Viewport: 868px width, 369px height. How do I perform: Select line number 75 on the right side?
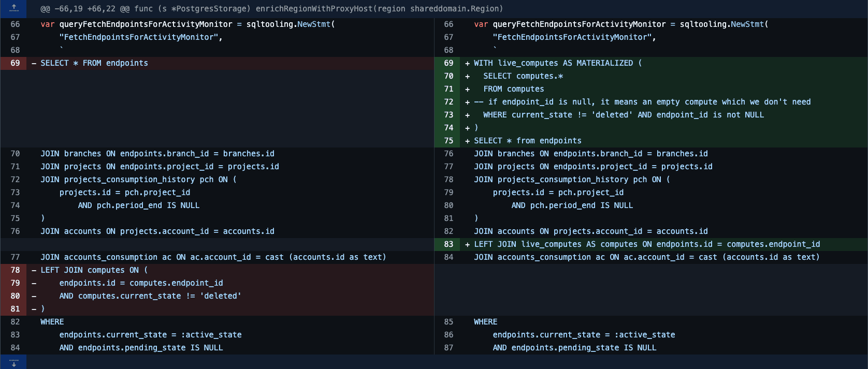tap(449, 141)
